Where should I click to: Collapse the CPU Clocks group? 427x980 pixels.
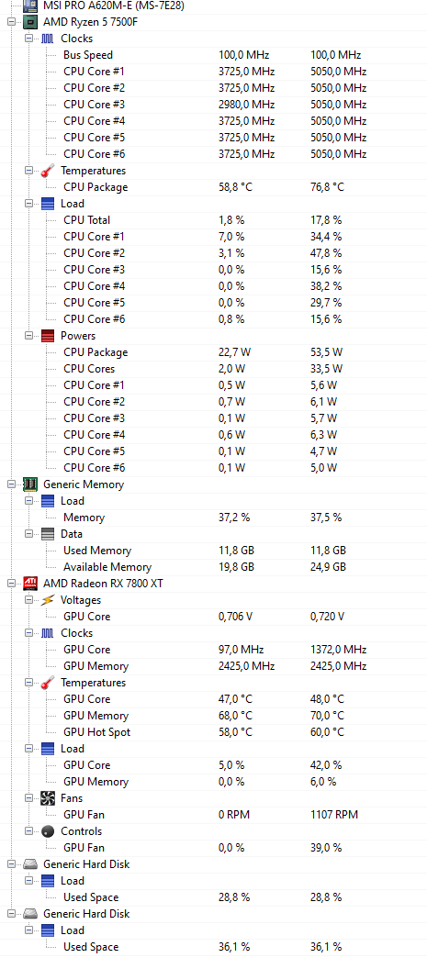(28, 39)
